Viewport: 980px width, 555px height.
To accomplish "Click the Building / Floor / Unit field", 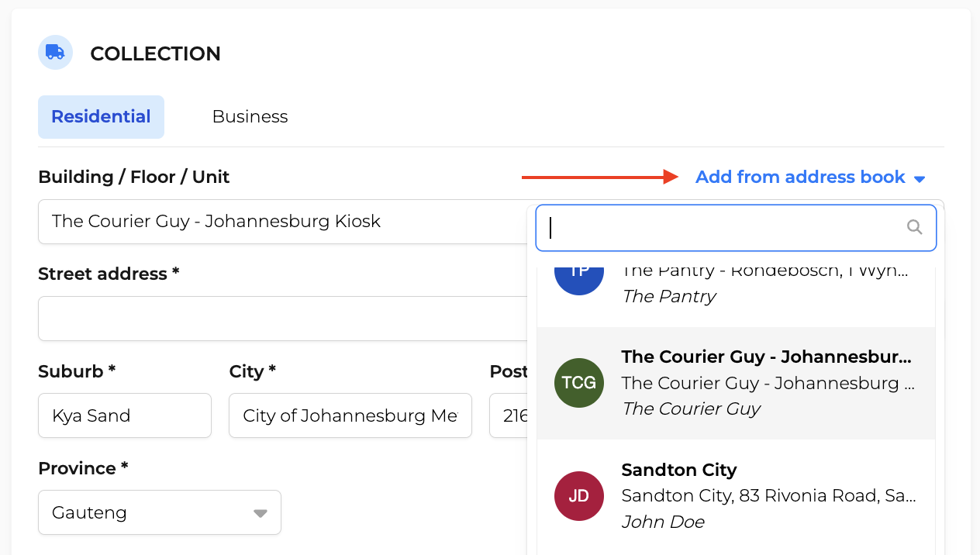I will [282, 222].
